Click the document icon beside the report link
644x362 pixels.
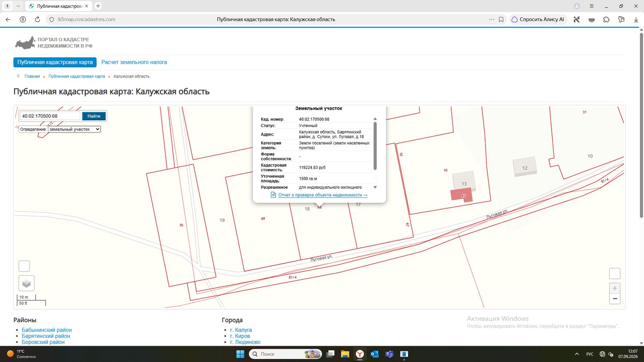point(273,195)
